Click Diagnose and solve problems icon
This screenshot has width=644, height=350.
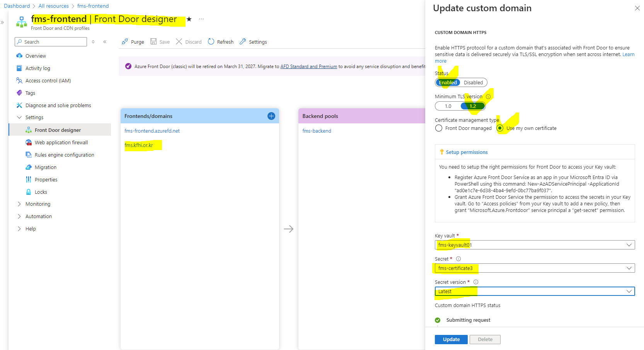(19, 105)
